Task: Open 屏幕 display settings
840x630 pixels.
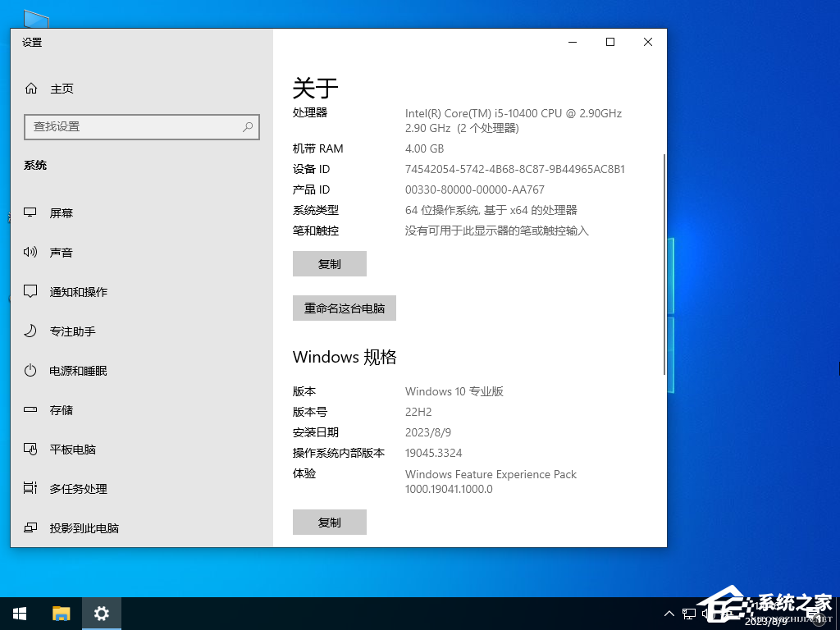Action: tap(61, 212)
